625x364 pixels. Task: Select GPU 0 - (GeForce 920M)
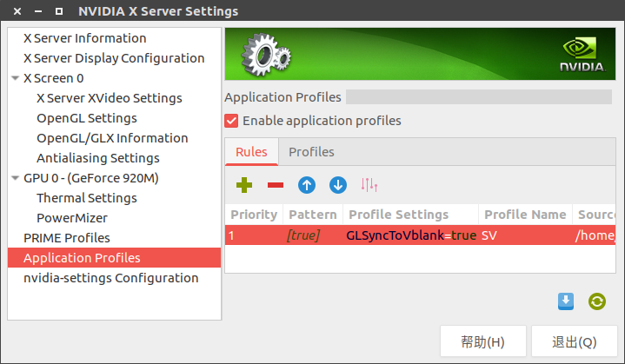(91, 178)
